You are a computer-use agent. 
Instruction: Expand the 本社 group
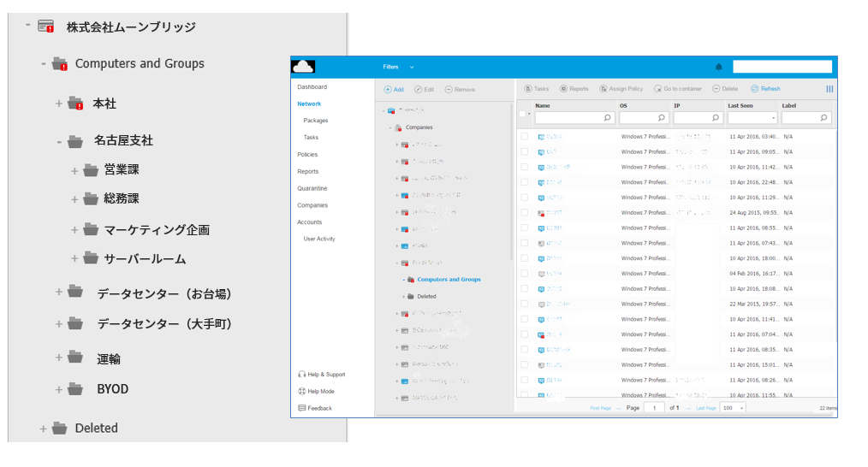pos(59,103)
